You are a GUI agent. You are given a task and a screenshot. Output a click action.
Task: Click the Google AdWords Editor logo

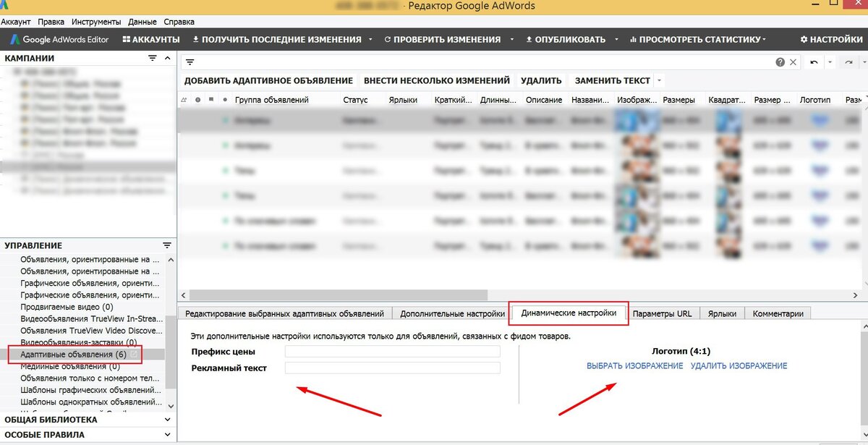click(x=59, y=39)
